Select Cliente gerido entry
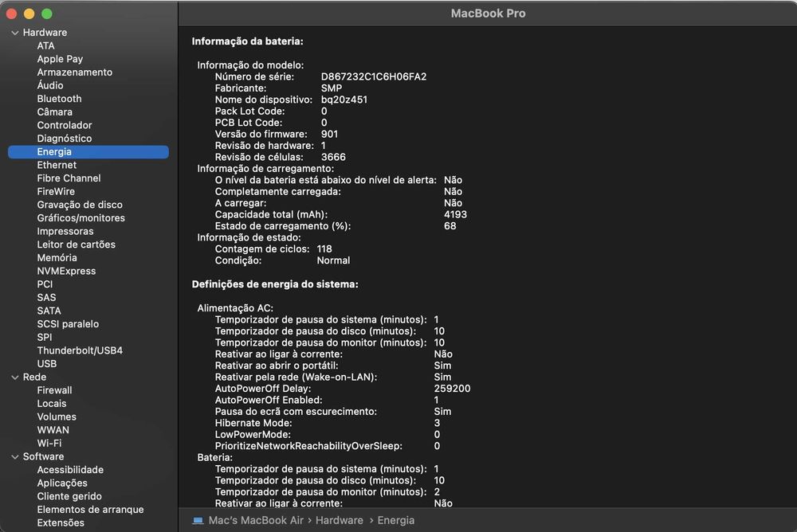 point(69,496)
